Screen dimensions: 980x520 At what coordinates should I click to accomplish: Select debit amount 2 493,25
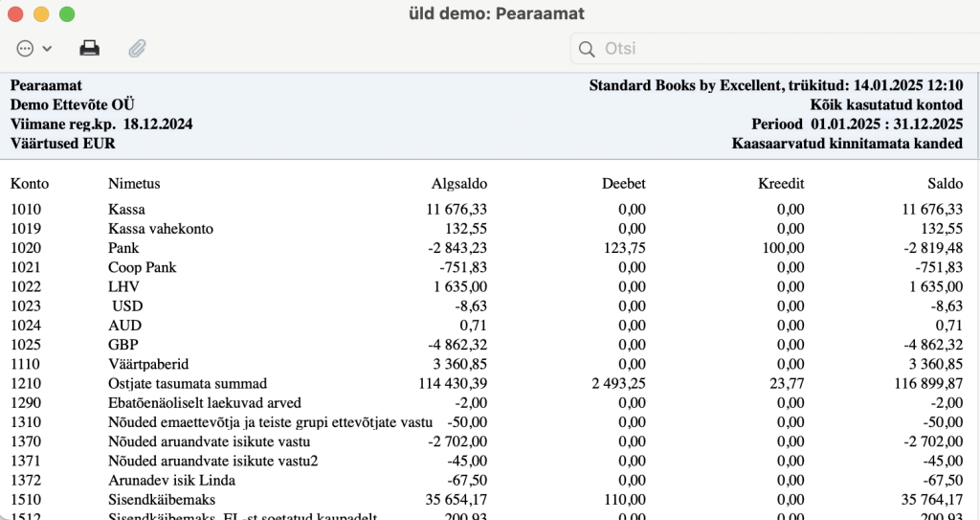click(619, 384)
